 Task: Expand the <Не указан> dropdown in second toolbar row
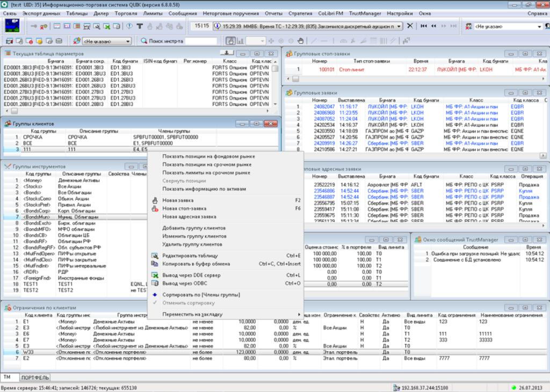tap(127, 41)
